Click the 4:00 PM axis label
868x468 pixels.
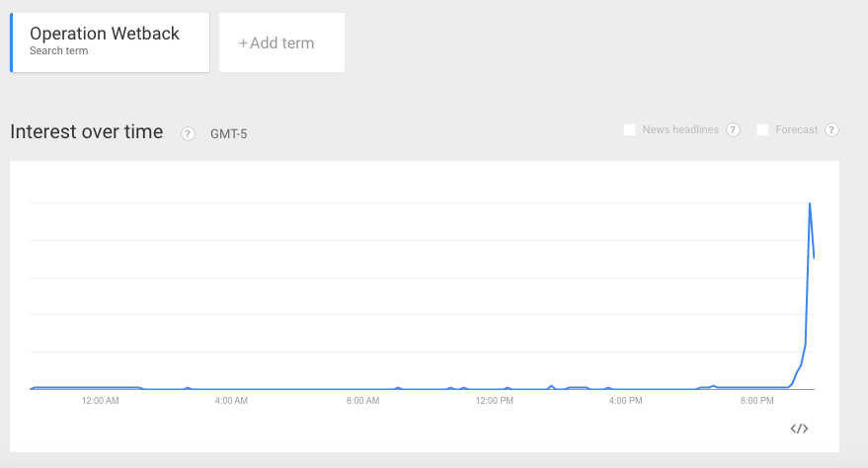626,401
